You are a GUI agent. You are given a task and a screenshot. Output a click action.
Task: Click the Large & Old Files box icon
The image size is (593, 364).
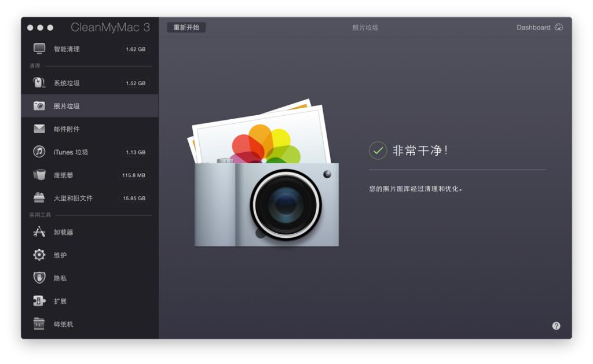click(x=39, y=197)
